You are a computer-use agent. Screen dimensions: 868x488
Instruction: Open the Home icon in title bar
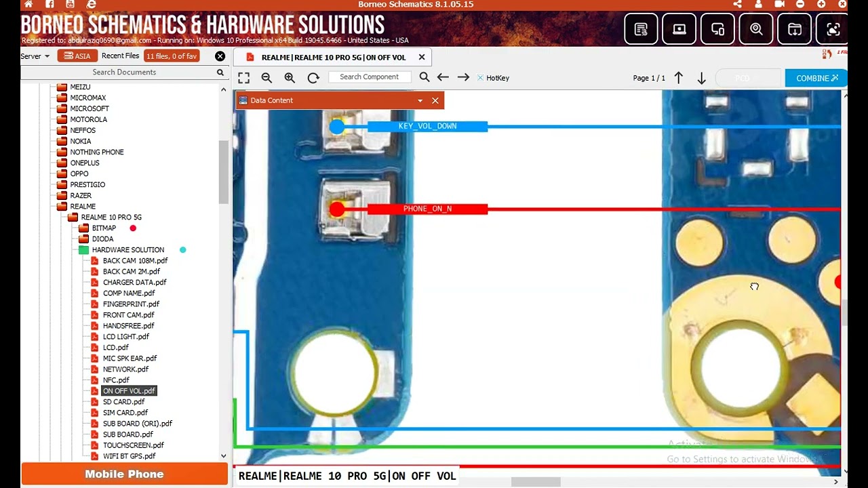(28, 4)
